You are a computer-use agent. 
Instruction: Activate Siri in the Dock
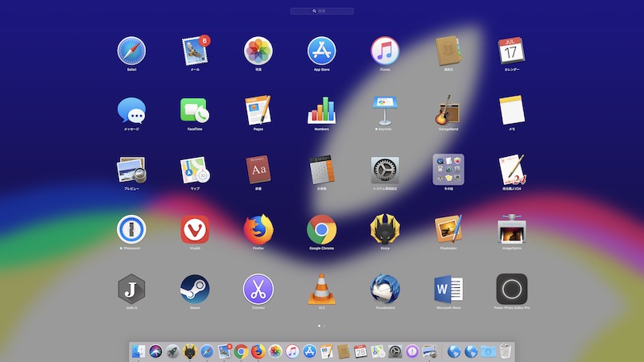(x=155, y=352)
